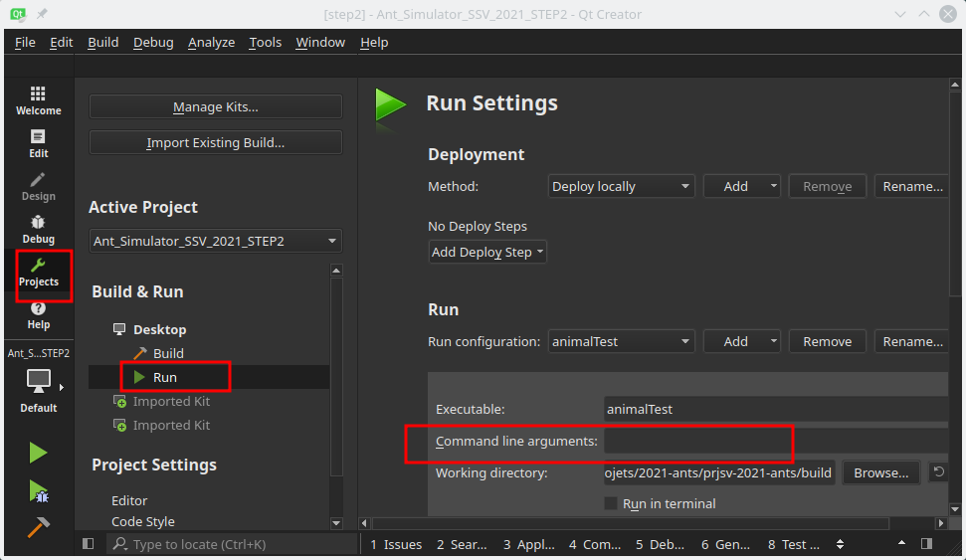Start debugging with the bug-arrow icon
The width and height of the screenshot is (966, 560).
pyautogui.click(x=38, y=491)
